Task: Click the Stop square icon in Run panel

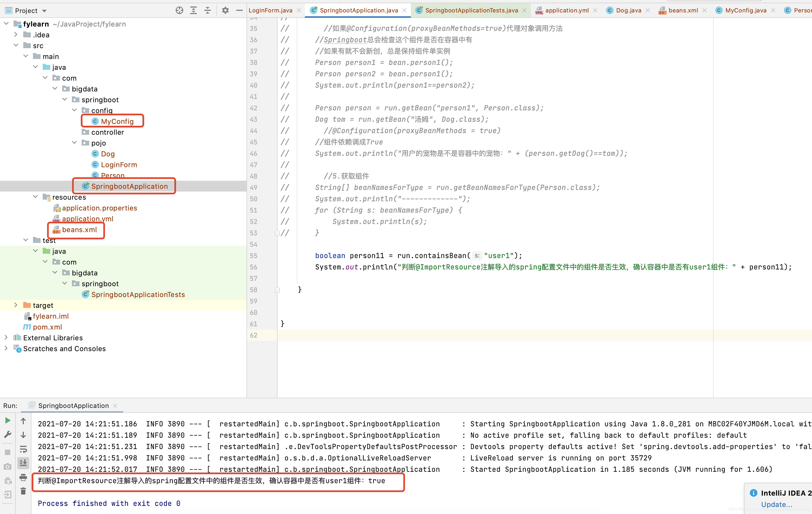Action: [8, 452]
